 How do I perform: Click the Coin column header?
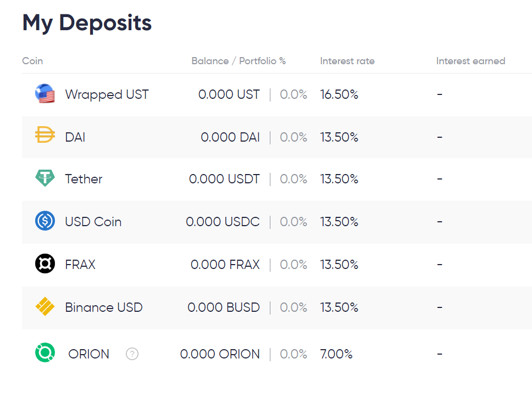click(32, 61)
